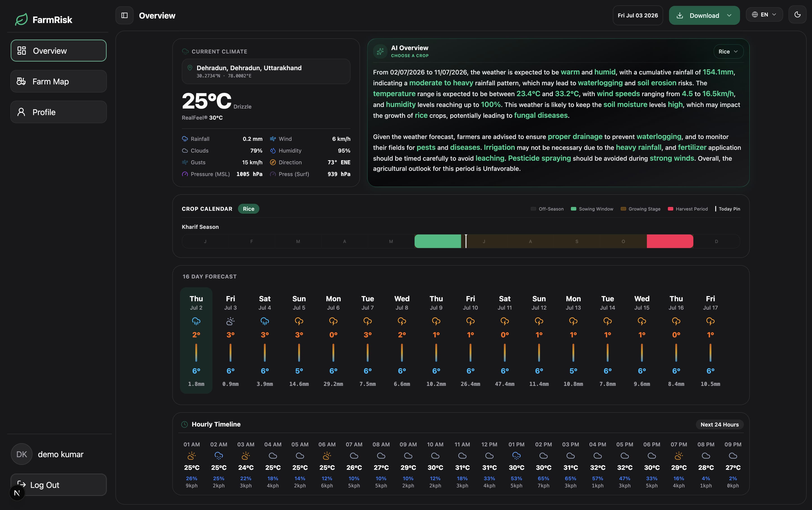Click the Humidity droplet icon
The image size is (812, 510).
[x=273, y=151]
